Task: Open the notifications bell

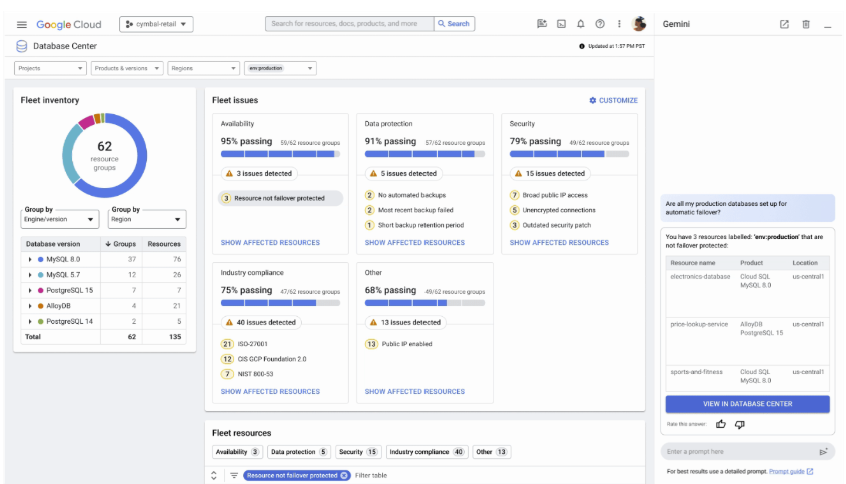Action: point(580,24)
